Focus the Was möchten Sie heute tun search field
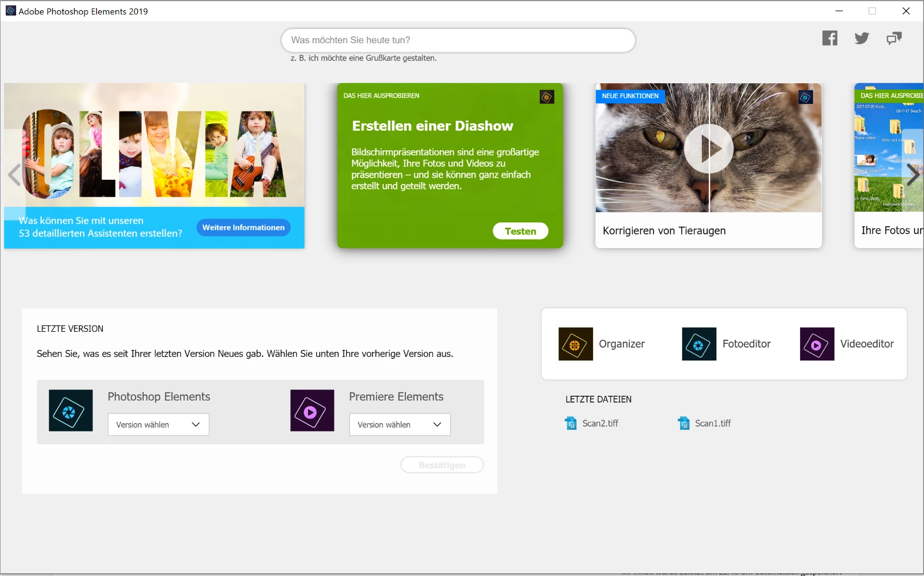The image size is (924, 576). click(458, 41)
